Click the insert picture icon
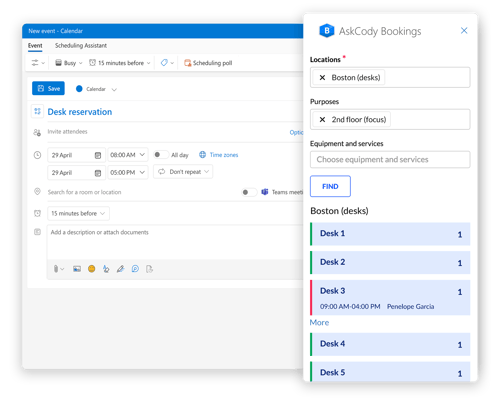The image size is (500, 398). [x=77, y=269]
